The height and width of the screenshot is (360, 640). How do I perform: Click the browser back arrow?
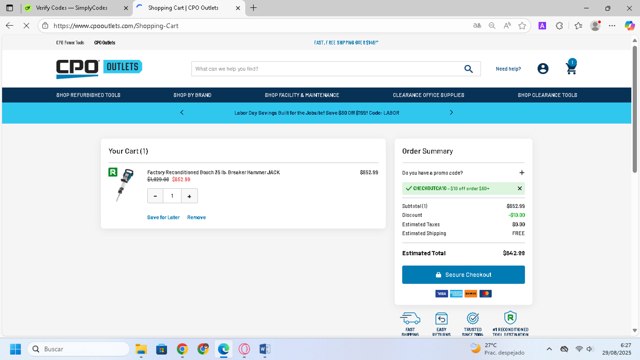click(10, 26)
